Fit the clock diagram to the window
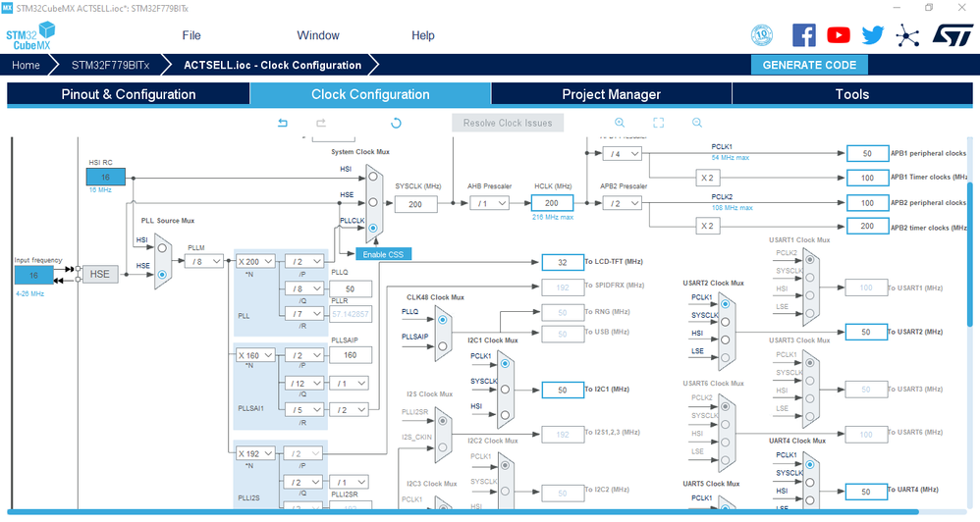The image size is (980, 522). [659, 123]
